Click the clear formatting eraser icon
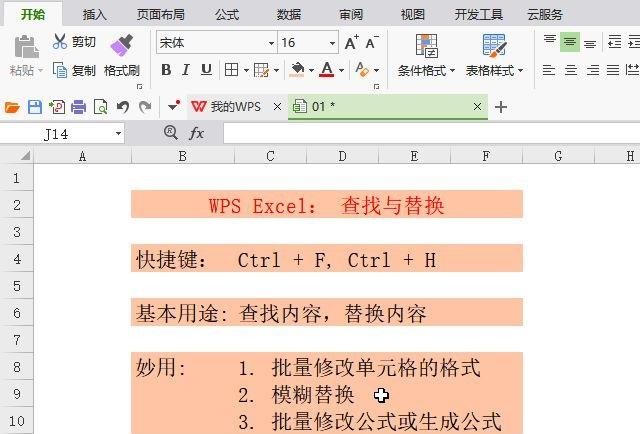This screenshot has width=640, height=434. pyautogui.click(x=362, y=69)
